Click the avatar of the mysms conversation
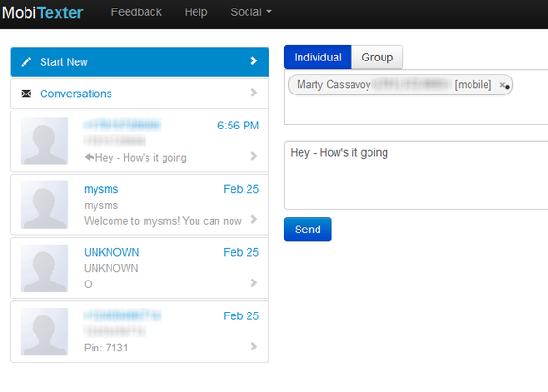The width and height of the screenshot is (548, 392). tap(44, 204)
